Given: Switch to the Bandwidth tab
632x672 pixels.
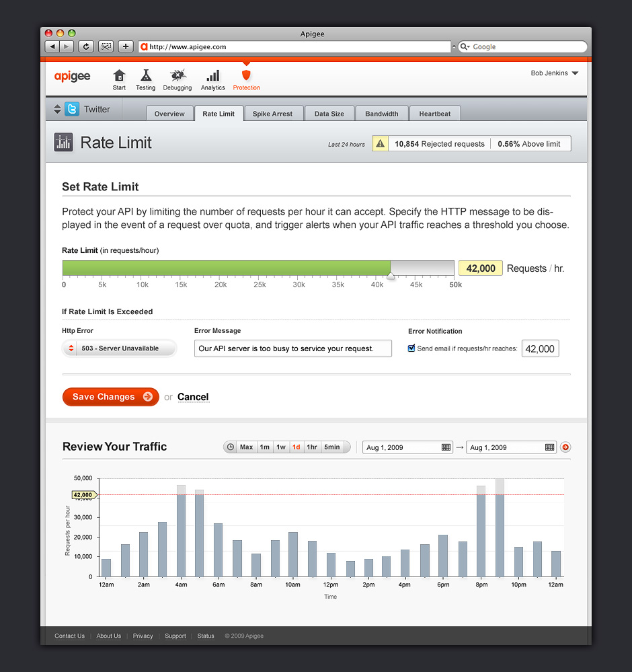Looking at the screenshot, I should point(381,114).
